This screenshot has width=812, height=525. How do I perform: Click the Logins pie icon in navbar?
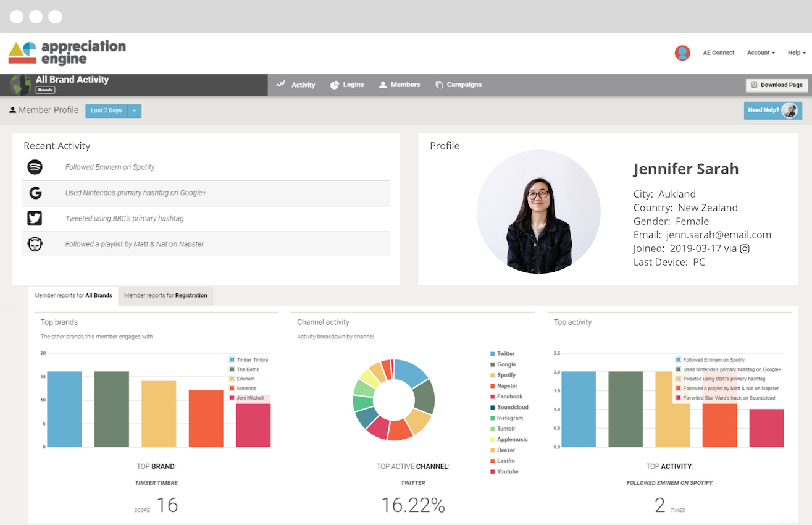(335, 85)
